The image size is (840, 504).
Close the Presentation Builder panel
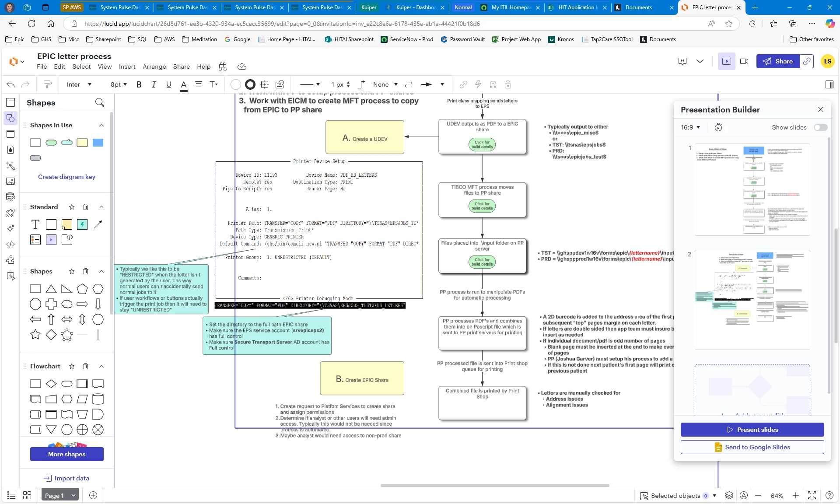click(821, 110)
